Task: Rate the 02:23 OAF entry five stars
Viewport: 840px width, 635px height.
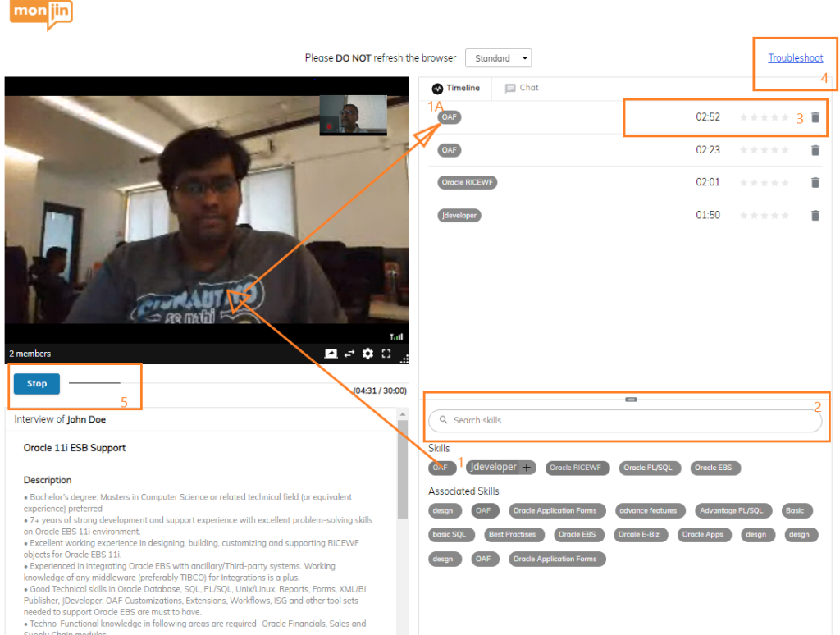Action: (785, 150)
